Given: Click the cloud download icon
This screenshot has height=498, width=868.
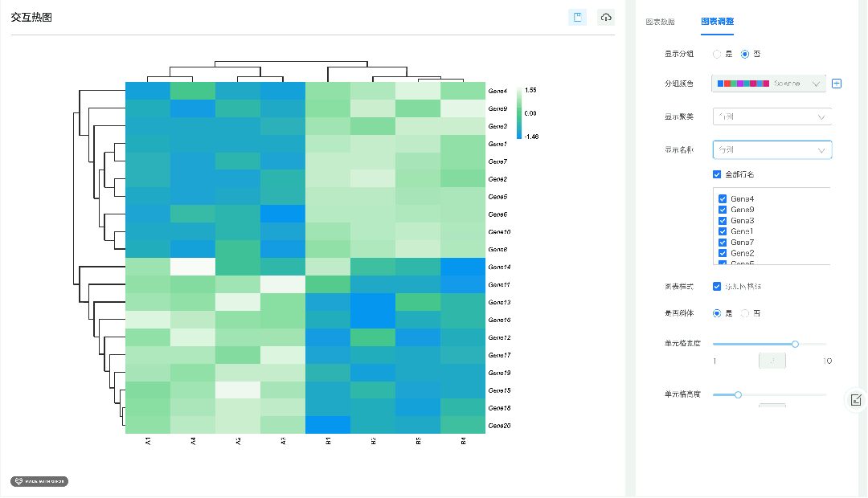Looking at the screenshot, I should 606,18.
